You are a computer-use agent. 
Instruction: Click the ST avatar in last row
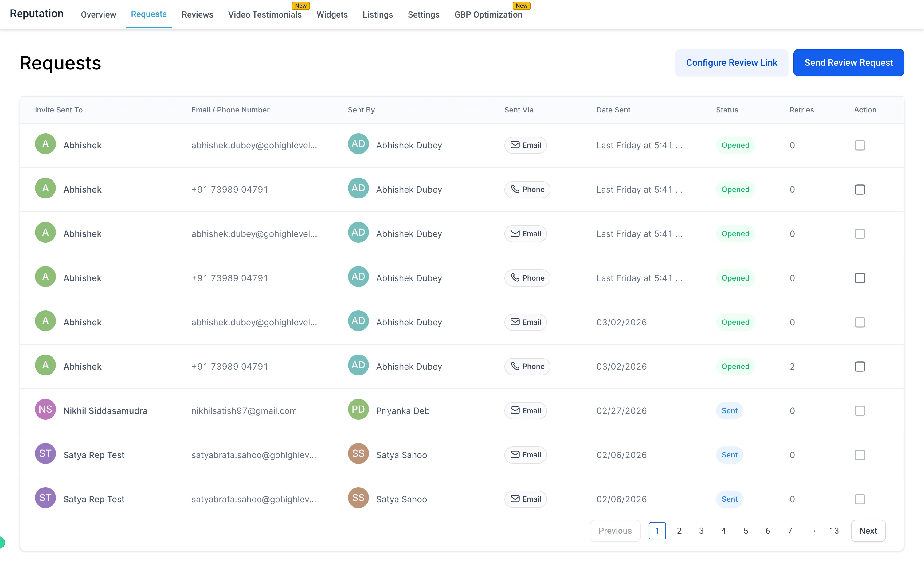45,498
